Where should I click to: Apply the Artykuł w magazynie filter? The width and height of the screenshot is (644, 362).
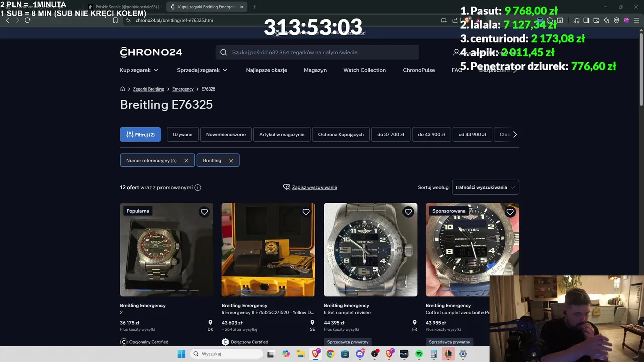282,134
